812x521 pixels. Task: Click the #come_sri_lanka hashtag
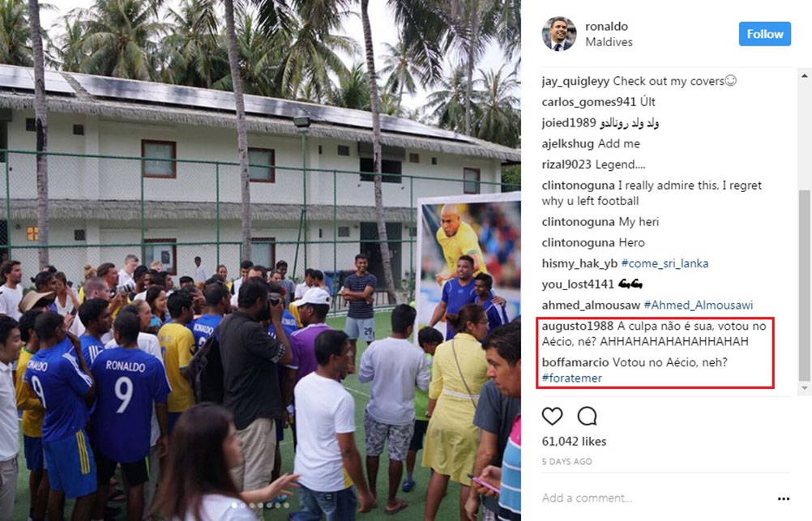click(665, 263)
